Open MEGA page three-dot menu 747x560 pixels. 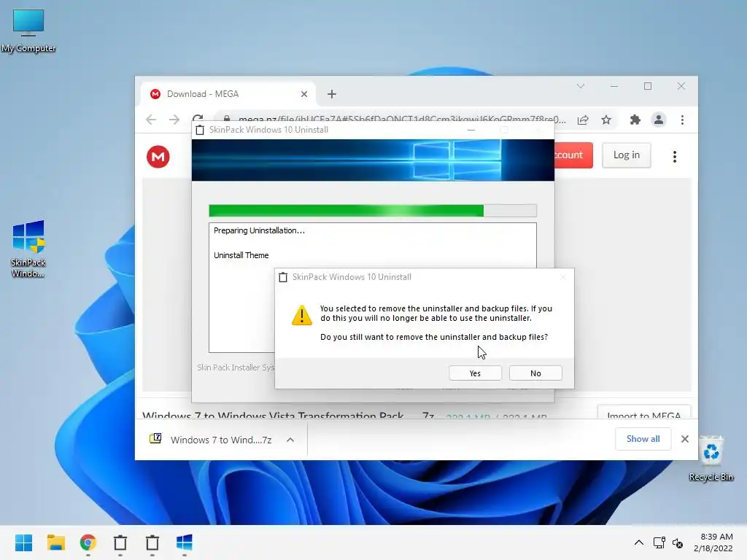pyautogui.click(x=675, y=157)
